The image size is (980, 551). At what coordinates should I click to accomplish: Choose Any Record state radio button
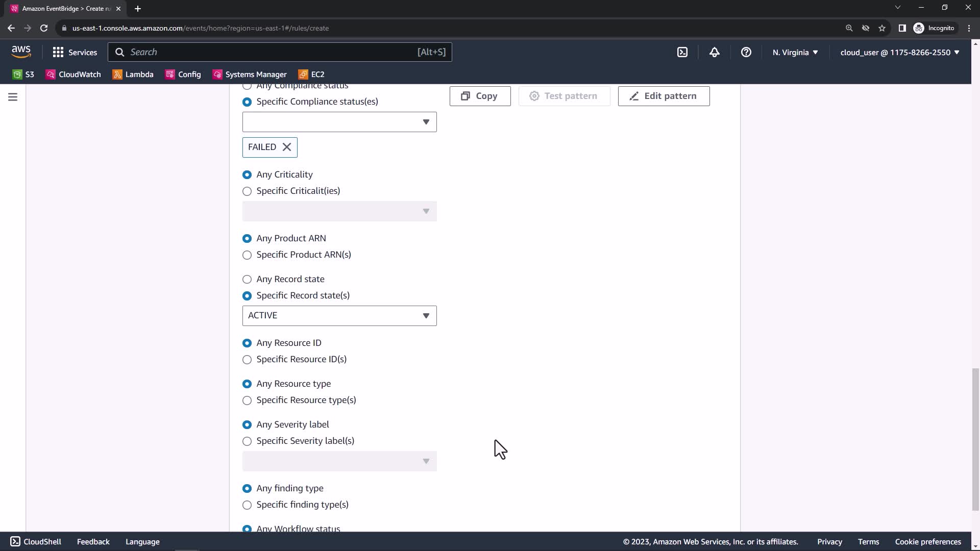click(247, 280)
